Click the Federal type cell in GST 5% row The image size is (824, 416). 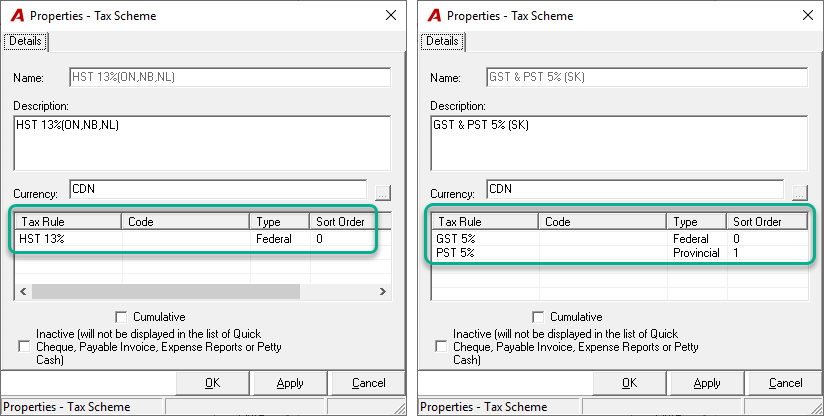(x=697, y=238)
